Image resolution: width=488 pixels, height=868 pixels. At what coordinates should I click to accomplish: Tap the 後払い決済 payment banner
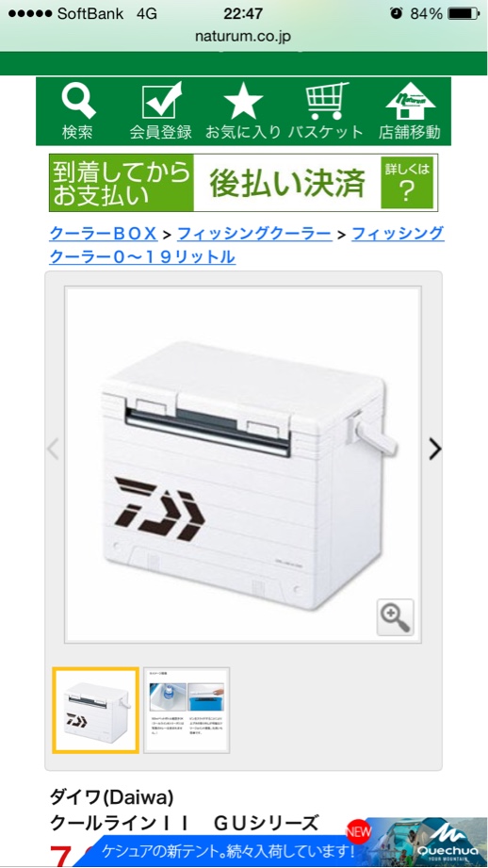coord(243,183)
